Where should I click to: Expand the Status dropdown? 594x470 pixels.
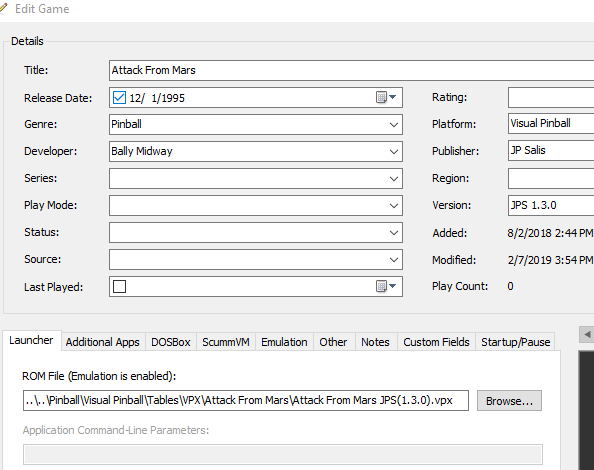pos(394,233)
